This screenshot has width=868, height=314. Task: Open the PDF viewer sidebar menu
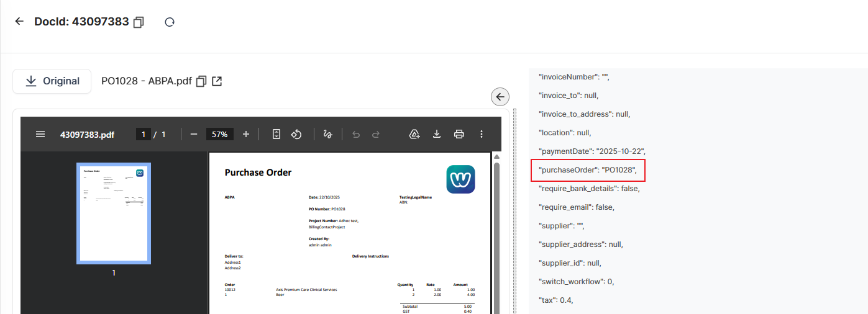[40, 134]
